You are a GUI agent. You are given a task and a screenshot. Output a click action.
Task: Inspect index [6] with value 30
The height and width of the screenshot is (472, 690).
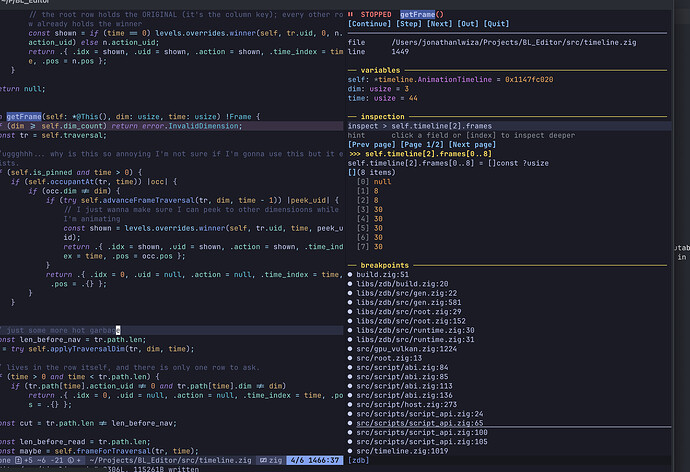click(x=370, y=237)
